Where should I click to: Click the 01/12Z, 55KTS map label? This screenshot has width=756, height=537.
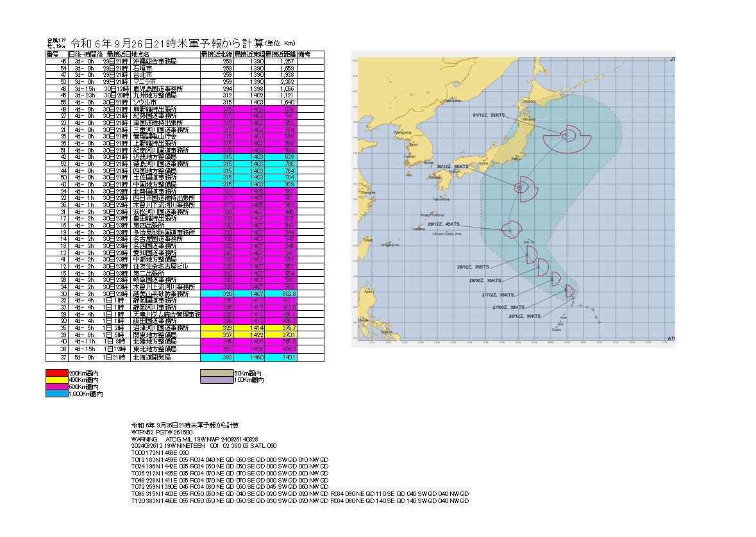tap(487, 117)
